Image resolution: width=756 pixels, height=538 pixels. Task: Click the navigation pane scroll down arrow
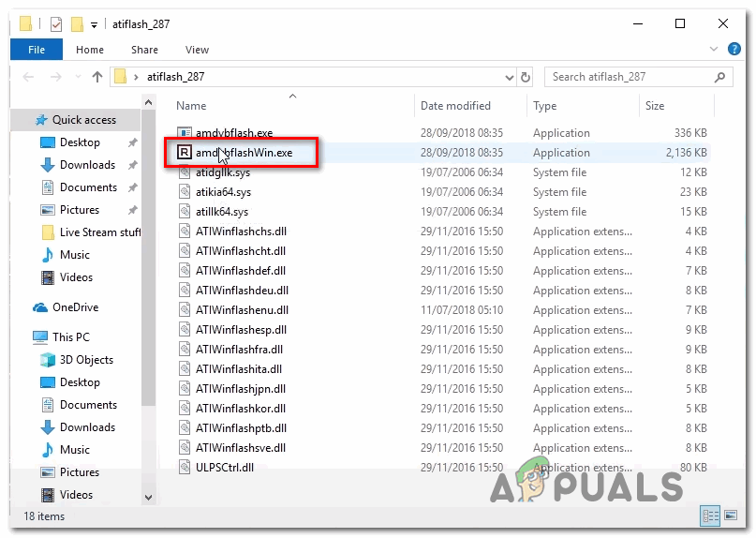pos(149,498)
